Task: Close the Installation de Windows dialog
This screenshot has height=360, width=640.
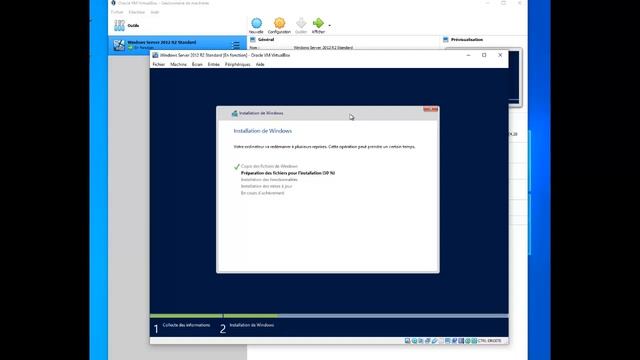Action: [430, 109]
